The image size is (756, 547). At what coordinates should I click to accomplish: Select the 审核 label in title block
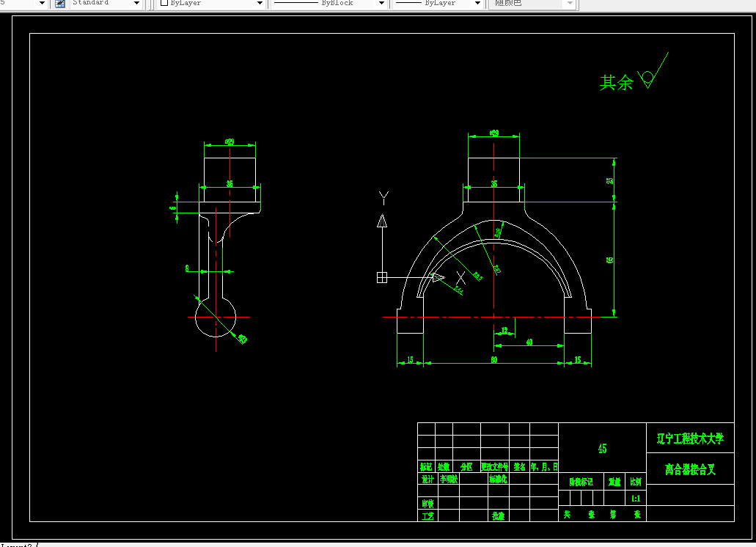427,504
